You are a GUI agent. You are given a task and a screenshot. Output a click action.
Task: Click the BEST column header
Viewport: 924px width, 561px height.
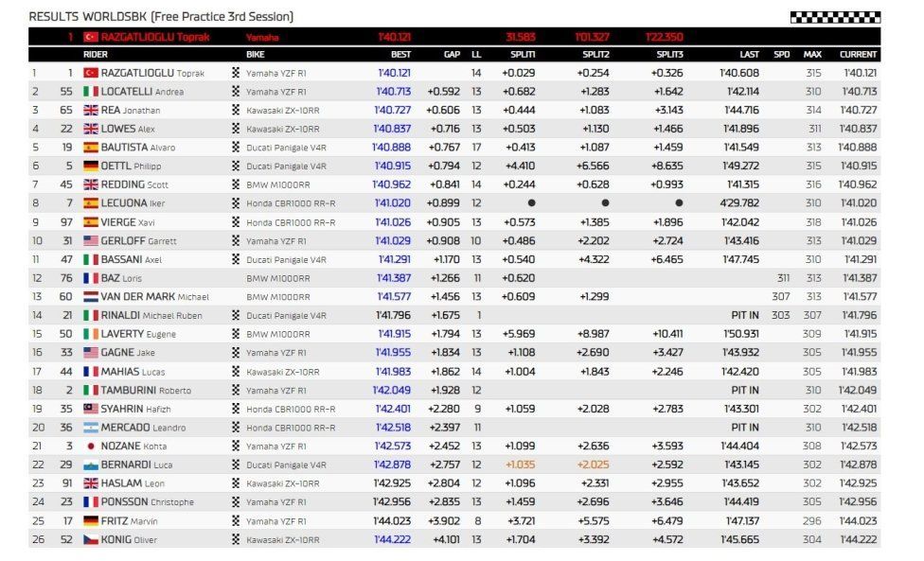400,54
